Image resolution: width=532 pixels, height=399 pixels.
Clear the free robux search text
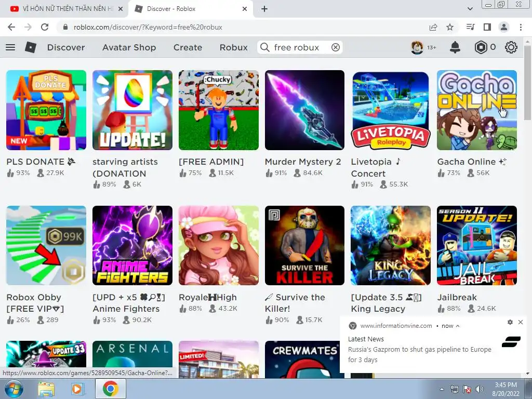[336, 47]
